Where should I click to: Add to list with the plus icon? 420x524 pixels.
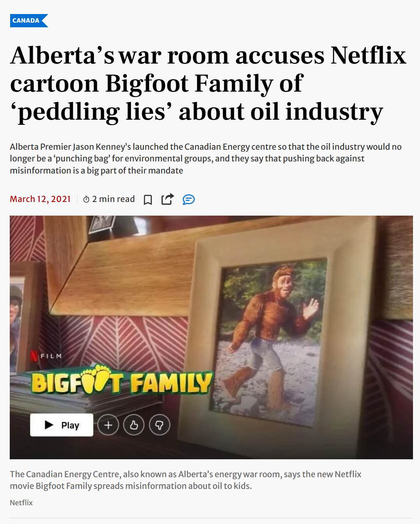tap(108, 425)
